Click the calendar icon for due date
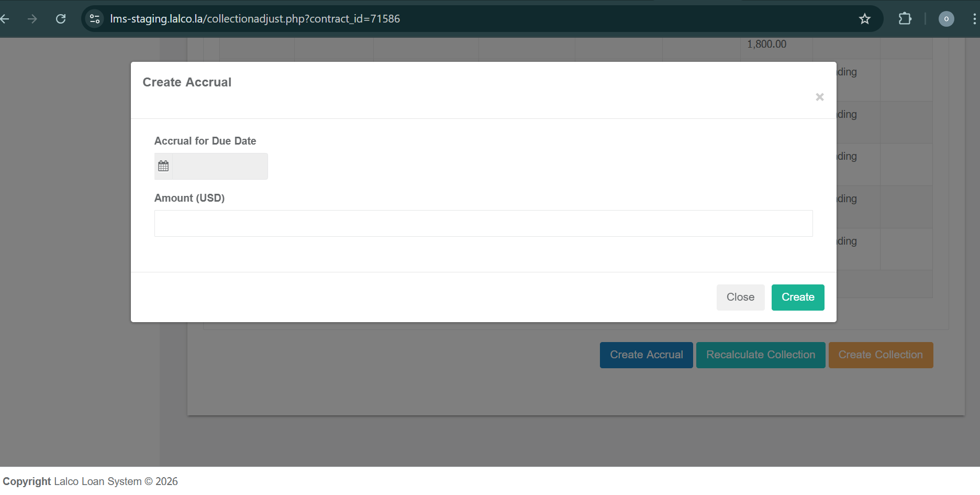 163,166
